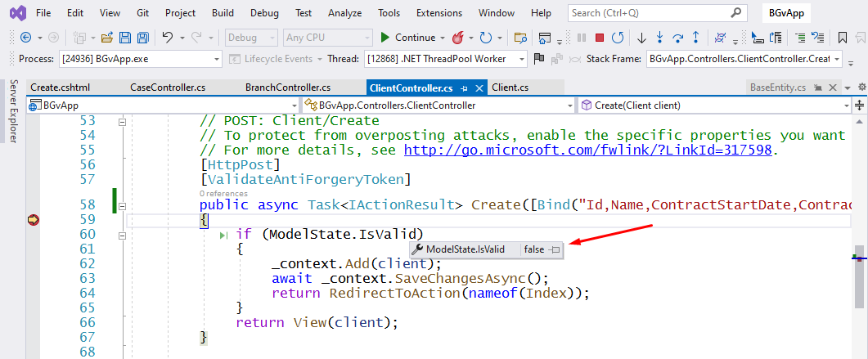This screenshot has width=868, height=359.
Task: Save the current file
Action: coord(125,38)
